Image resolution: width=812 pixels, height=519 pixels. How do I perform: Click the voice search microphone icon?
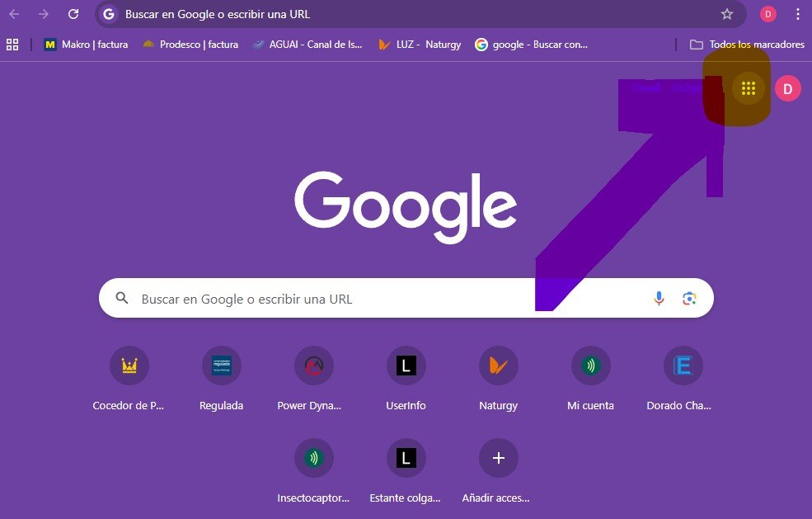pos(659,298)
